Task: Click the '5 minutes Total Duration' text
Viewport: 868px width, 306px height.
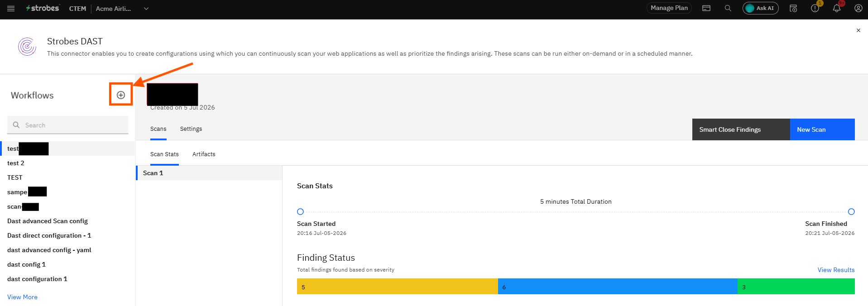Action: [575, 201]
